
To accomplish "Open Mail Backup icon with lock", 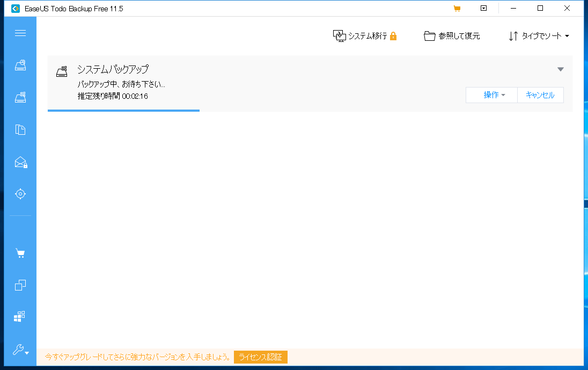I will 20,162.
